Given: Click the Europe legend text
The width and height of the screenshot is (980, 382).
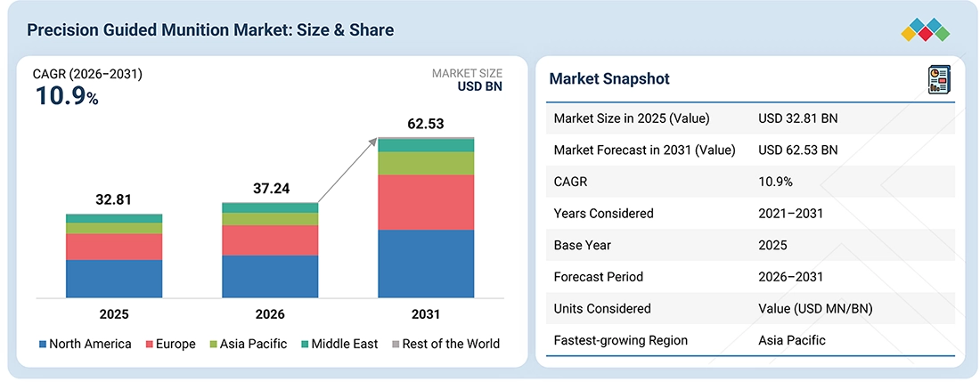Looking at the screenshot, I should pos(176,344).
